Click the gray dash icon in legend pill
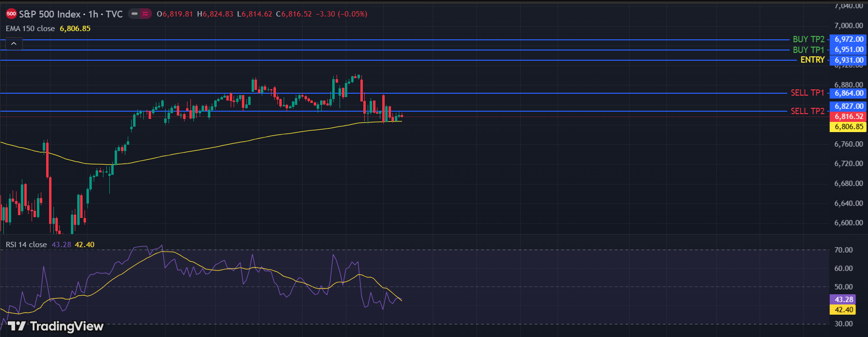This screenshot has height=337, width=868. coord(134,14)
